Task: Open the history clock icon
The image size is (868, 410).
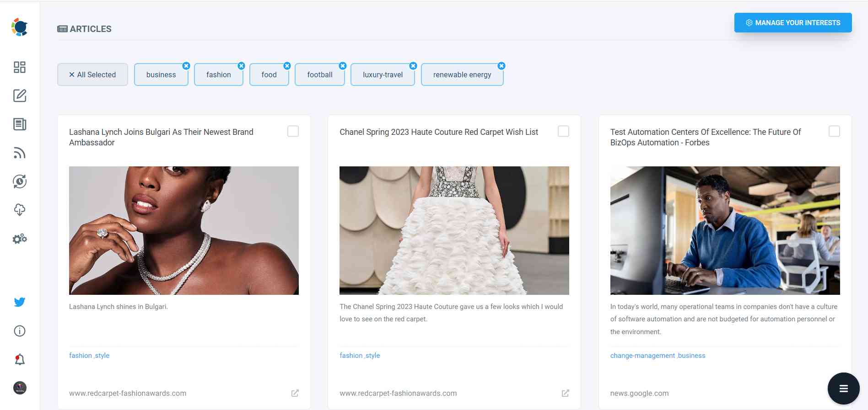Action: point(20,181)
